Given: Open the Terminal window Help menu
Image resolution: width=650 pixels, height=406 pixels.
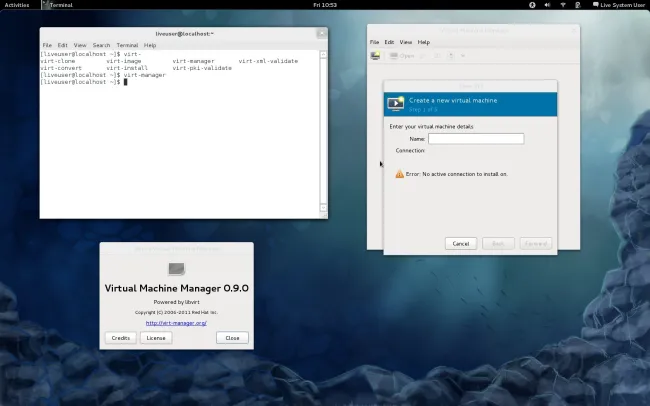Looking at the screenshot, I should tap(150, 45).
